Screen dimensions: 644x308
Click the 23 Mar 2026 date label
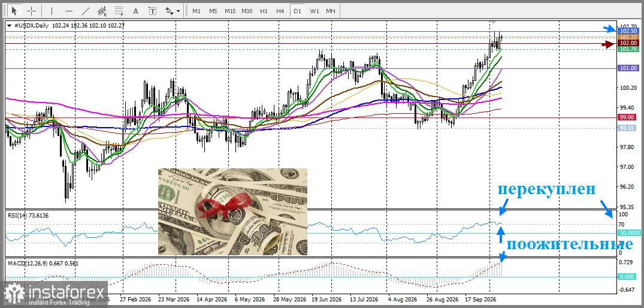pos(174,300)
